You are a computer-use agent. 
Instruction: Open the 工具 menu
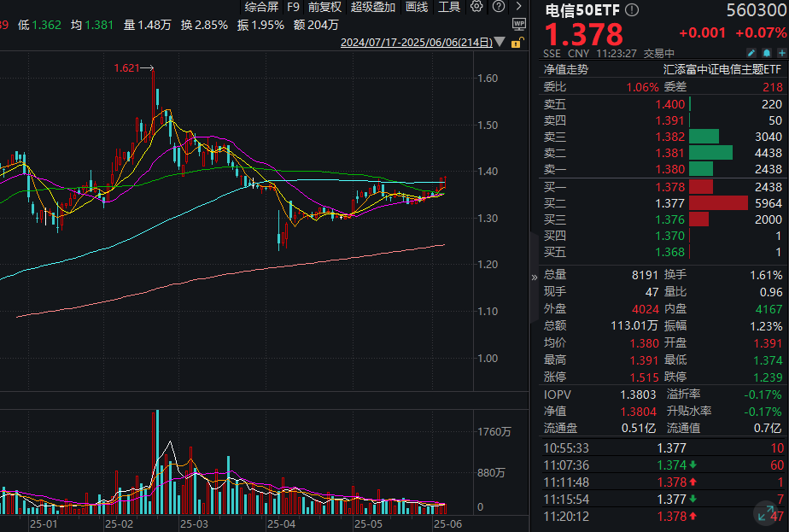tap(447, 8)
